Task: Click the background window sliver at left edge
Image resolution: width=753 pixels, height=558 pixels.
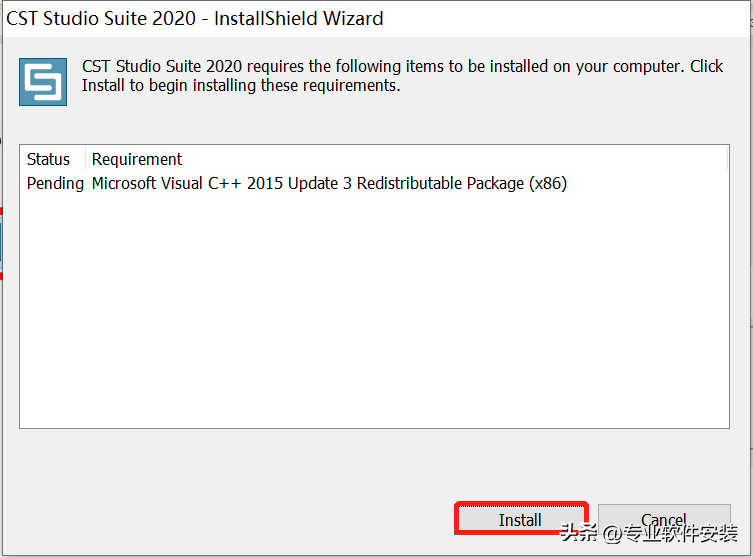Action: tap(2, 240)
